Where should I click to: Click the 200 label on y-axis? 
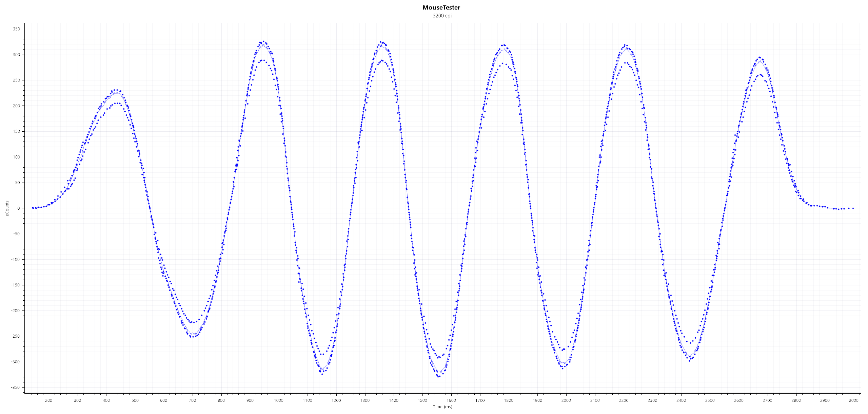(16, 106)
